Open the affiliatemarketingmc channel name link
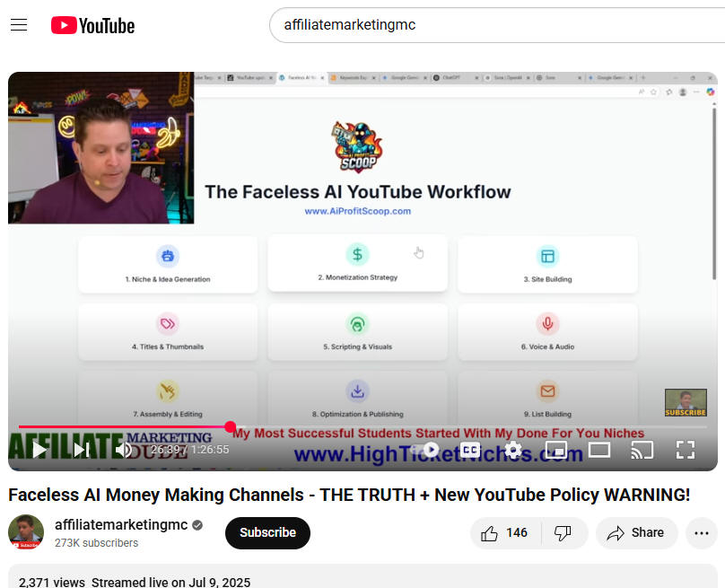 pyautogui.click(x=121, y=524)
